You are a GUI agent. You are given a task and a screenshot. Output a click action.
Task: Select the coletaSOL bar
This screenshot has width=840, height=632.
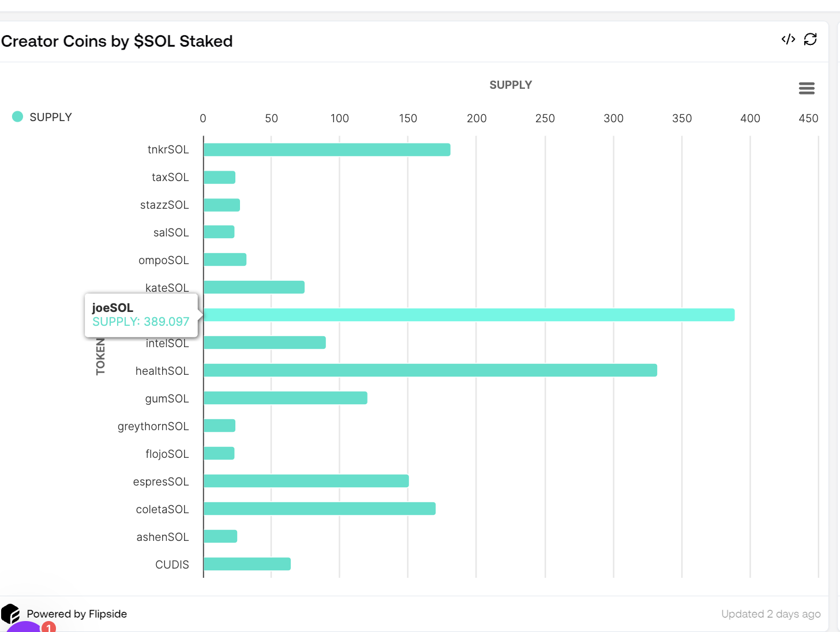pos(319,509)
